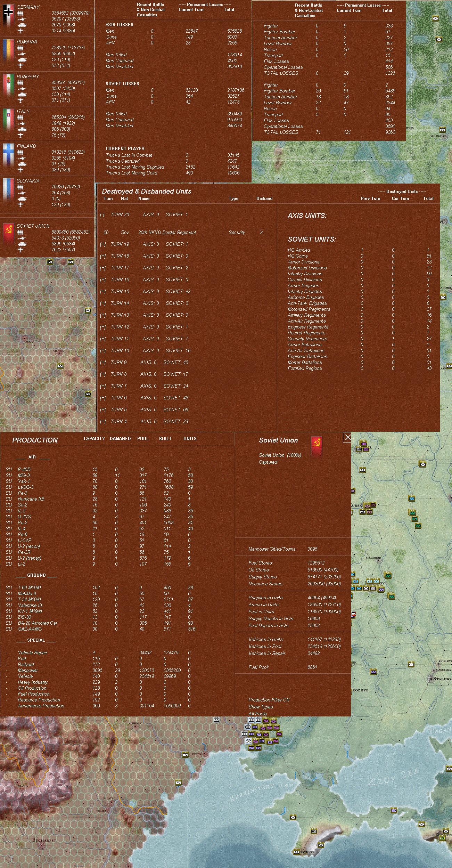Expand the TURN 17 entry
Image resolution: width=452 pixels, height=868 pixels.
click(x=102, y=268)
